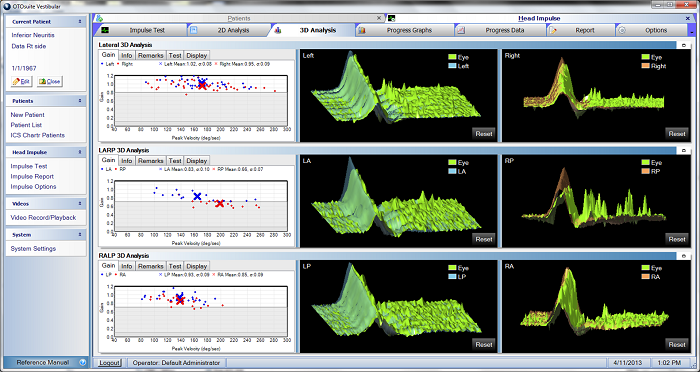700x372 pixels.
Task: Collapse the Videos sidebar section
Action: tap(80, 204)
